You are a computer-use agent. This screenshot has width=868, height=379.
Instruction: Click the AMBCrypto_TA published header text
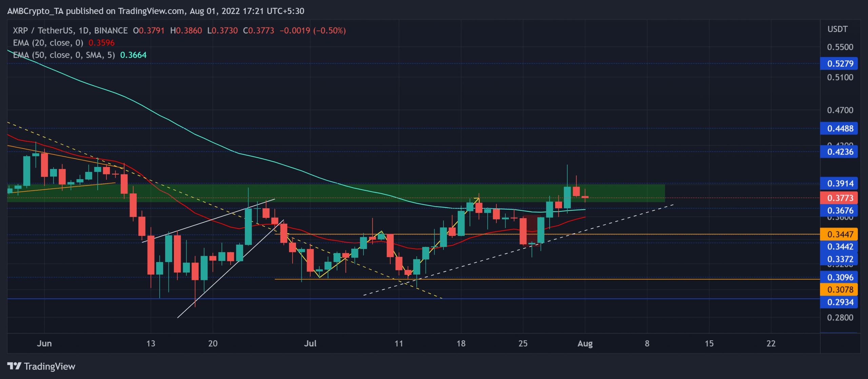pyautogui.click(x=156, y=11)
